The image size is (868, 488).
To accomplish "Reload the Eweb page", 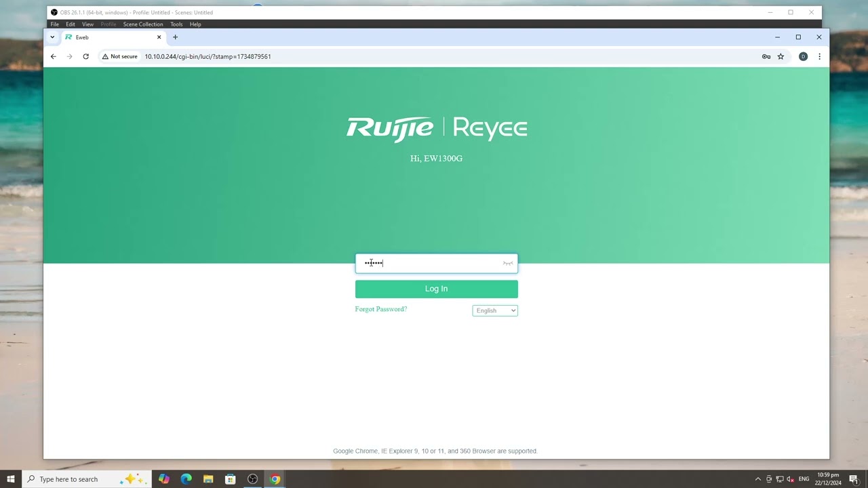I will point(85,56).
